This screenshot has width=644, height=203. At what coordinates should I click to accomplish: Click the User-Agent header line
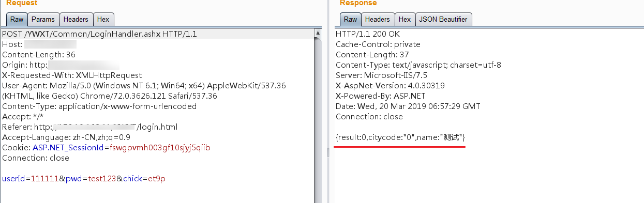click(x=144, y=91)
